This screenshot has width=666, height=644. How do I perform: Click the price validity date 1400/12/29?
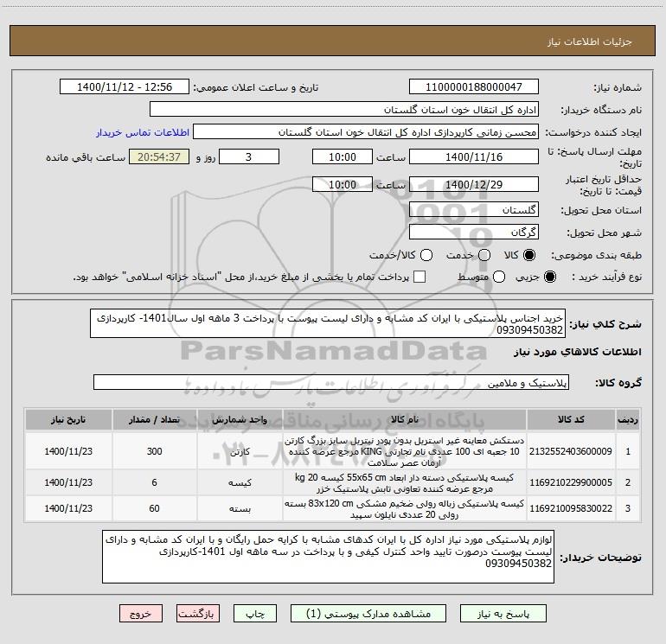point(474,184)
